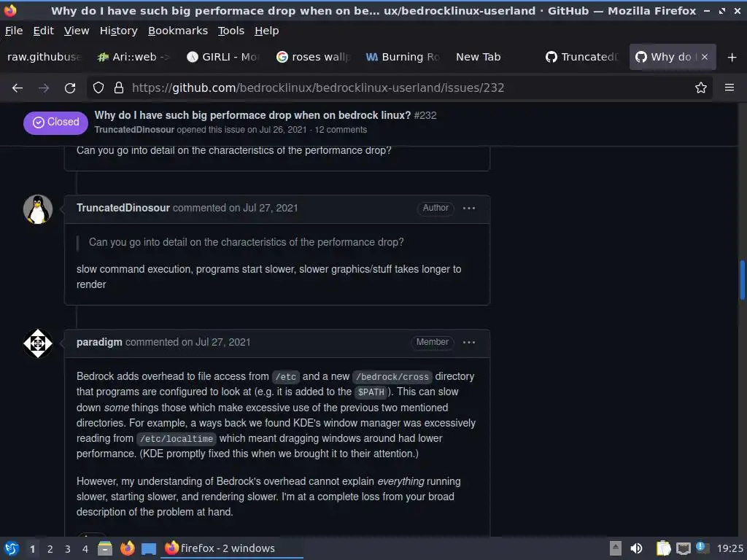Image resolution: width=747 pixels, height=560 pixels.
Task: Switch to virtual desktop 4
Action: (x=85, y=549)
